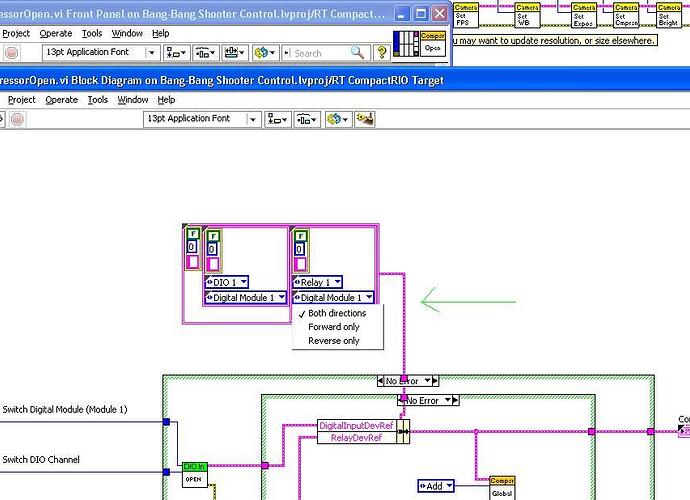Open Reorder tool in Front Panel toolbar
The width and height of the screenshot is (690, 500).
pos(265,53)
